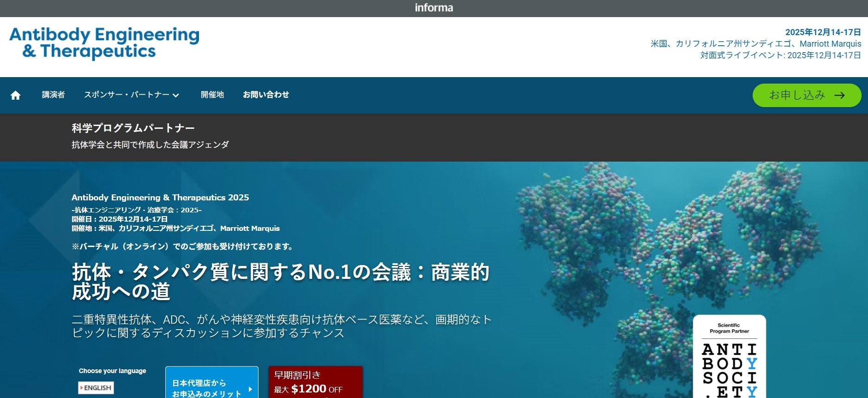Click the 二重特異性抗体、ADC description paragraph
The image size is (868, 398).
(x=282, y=326)
